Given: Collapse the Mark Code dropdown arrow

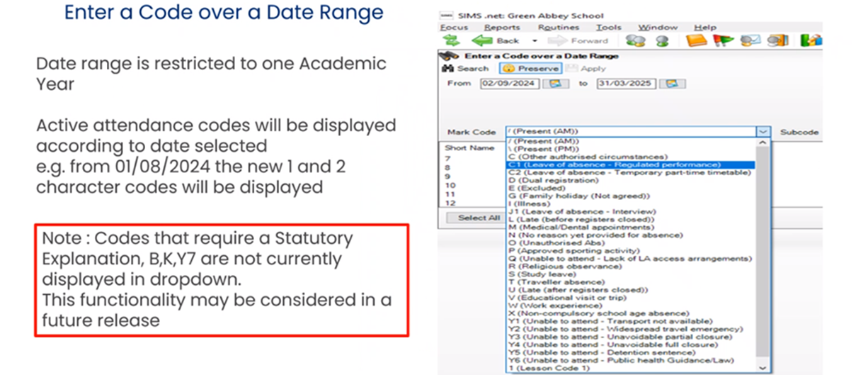Looking at the screenshot, I should [x=763, y=132].
